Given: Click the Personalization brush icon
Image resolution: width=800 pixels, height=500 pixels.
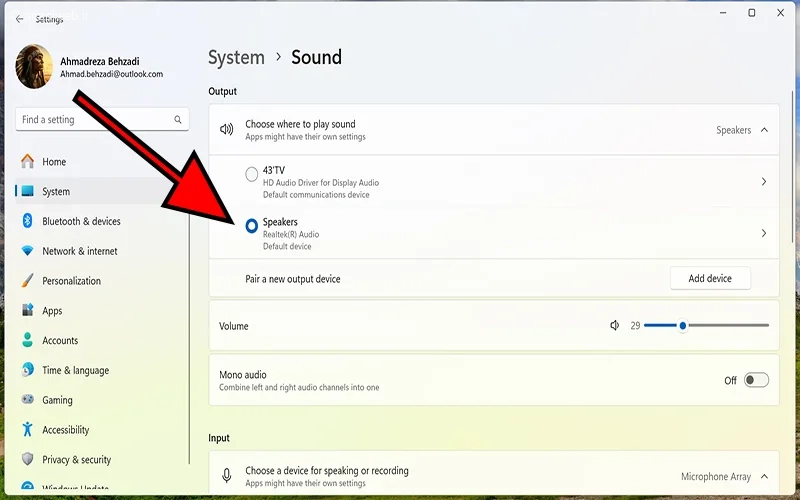Looking at the screenshot, I should click(27, 281).
